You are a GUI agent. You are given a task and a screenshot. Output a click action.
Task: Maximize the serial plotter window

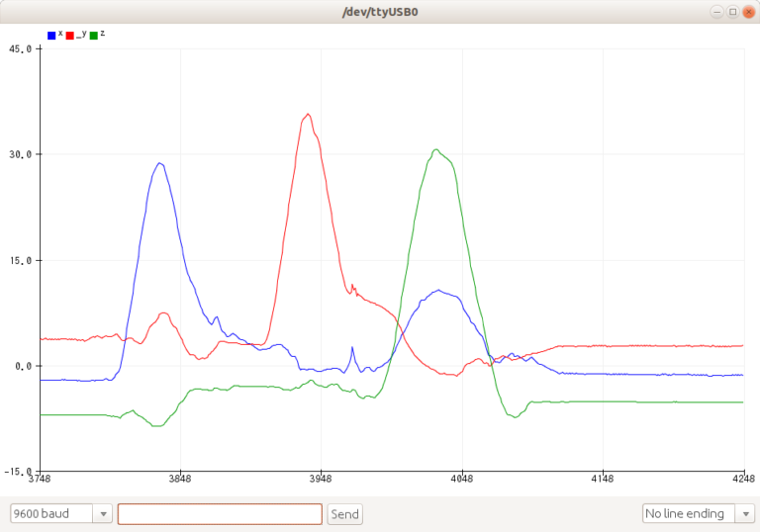coord(732,12)
